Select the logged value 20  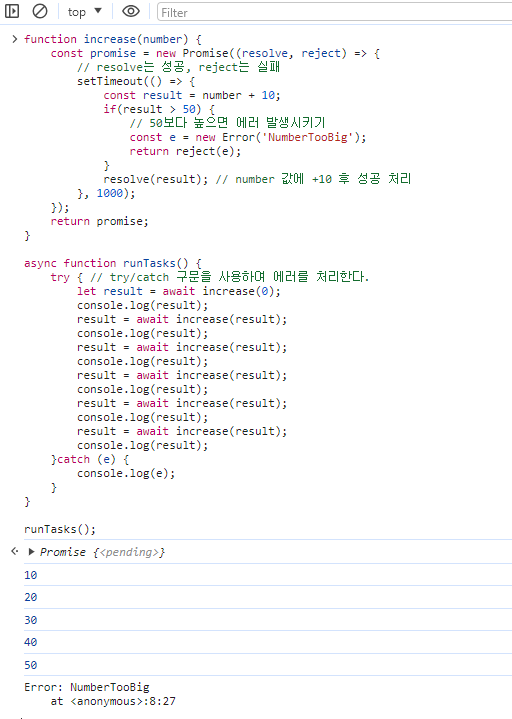pos(31,597)
